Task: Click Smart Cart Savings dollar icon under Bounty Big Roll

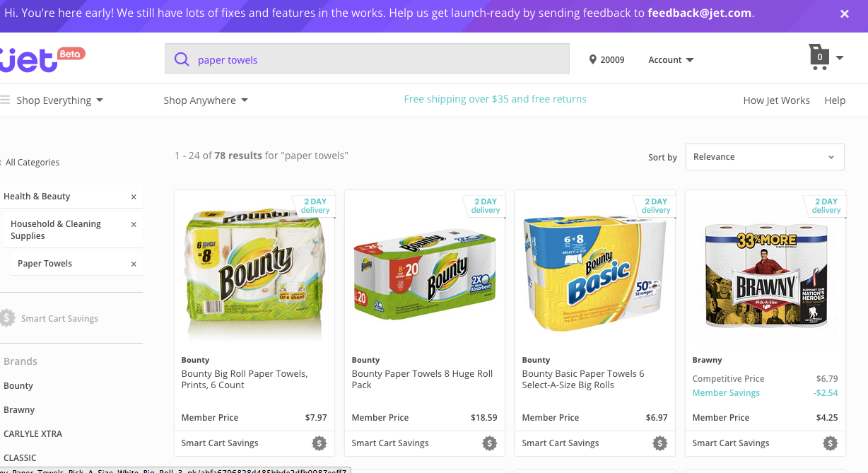Action: tap(319, 443)
